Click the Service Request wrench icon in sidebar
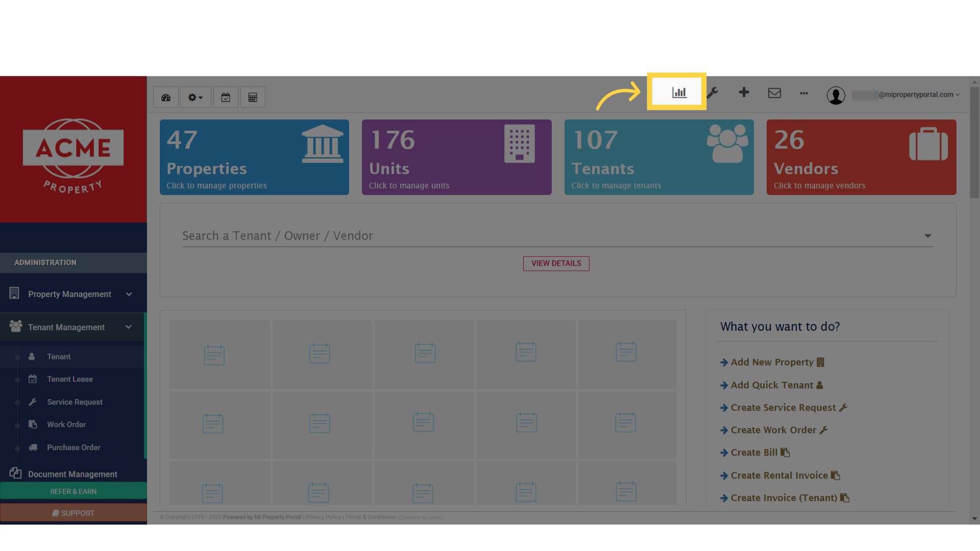980x551 pixels. (33, 402)
